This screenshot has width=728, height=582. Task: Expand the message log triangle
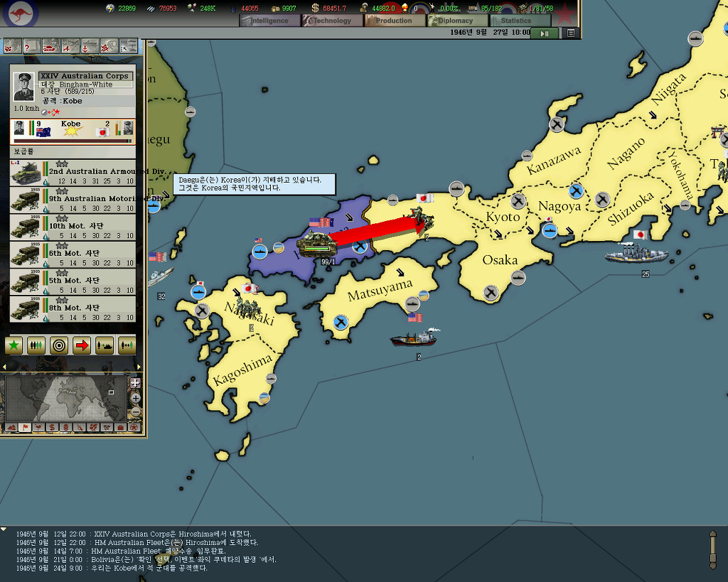(4, 529)
